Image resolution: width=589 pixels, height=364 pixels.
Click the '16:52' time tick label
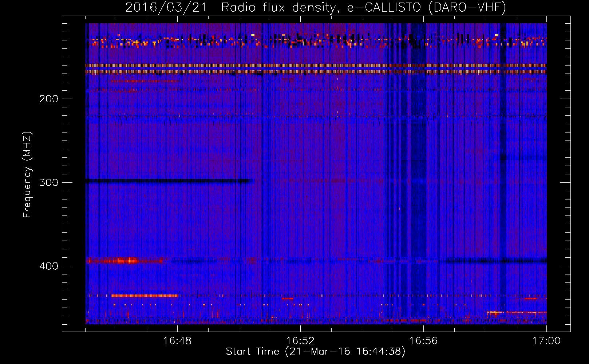(x=300, y=341)
